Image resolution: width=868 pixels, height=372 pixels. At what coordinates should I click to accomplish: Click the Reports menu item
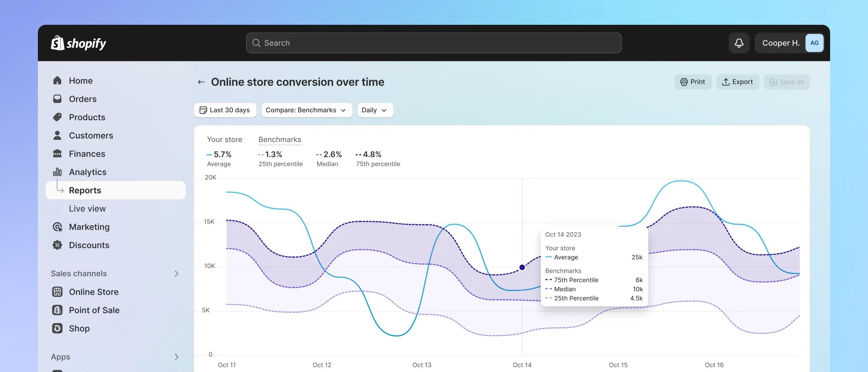[x=85, y=190]
